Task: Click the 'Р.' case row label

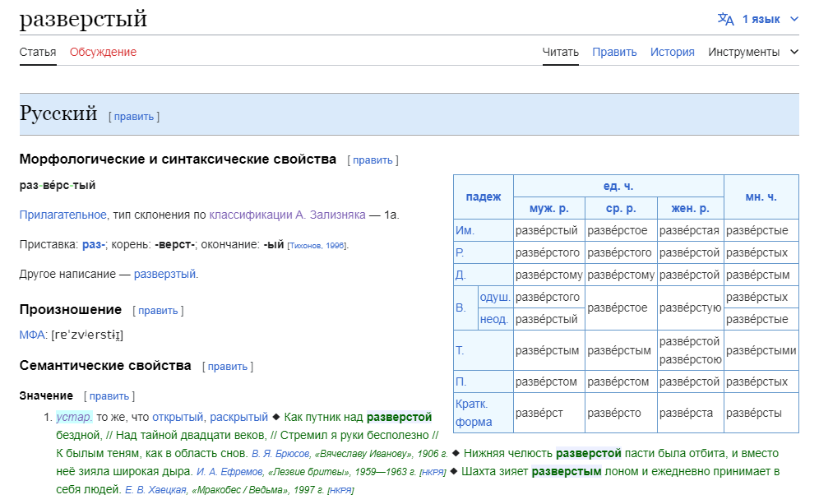Action: click(460, 252)
